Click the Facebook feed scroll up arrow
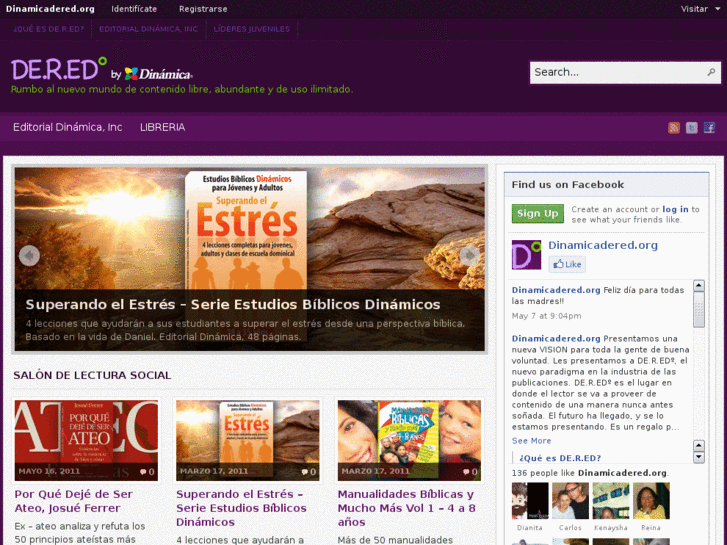This screenshot has width=727, height=545. point(699,286)
